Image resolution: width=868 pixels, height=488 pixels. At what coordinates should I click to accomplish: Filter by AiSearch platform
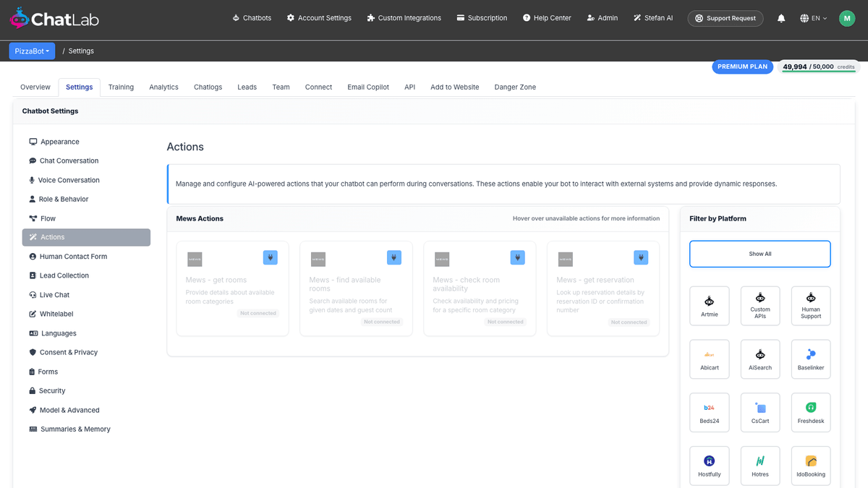coord(760,359)
